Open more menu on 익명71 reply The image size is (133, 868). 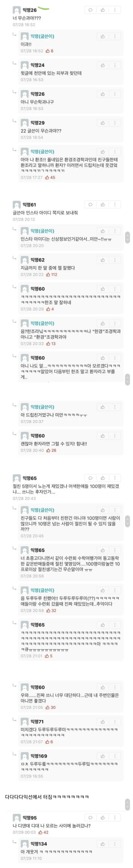pyautogui.click(x=114, y=722)
